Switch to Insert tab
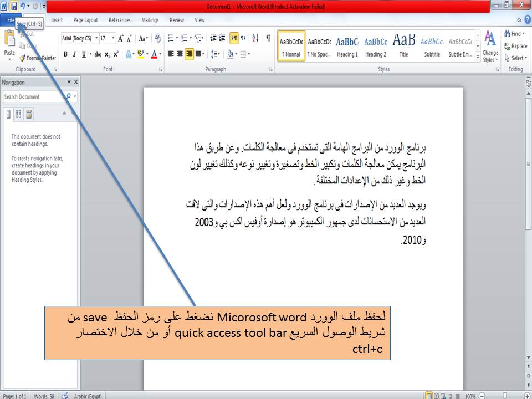Screen dimensions: 532x399 point(57,20)
